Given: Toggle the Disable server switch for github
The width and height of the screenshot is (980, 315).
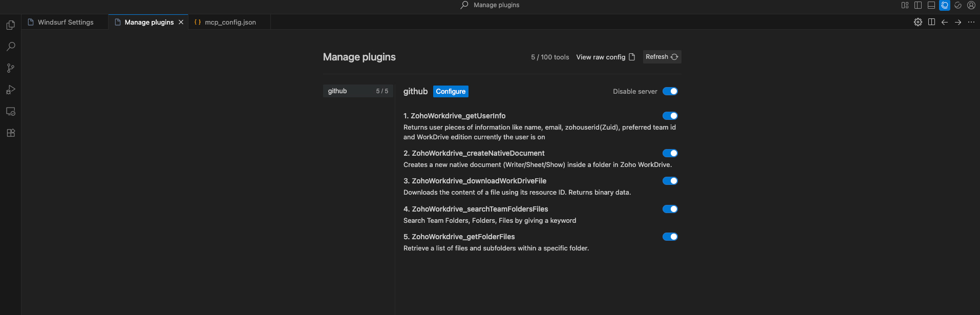Looking at the screenshot, I should tap(670, 91).
